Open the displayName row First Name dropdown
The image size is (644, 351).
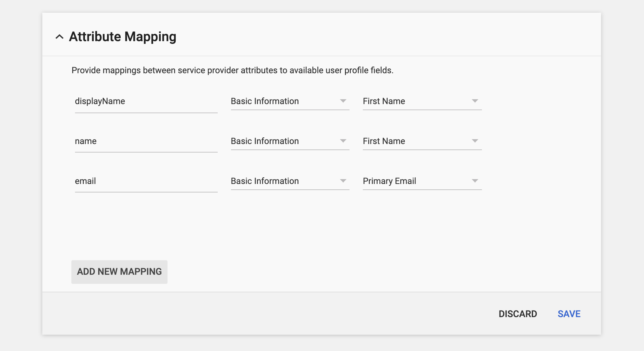pyautogui.click(x=416, y=101)
